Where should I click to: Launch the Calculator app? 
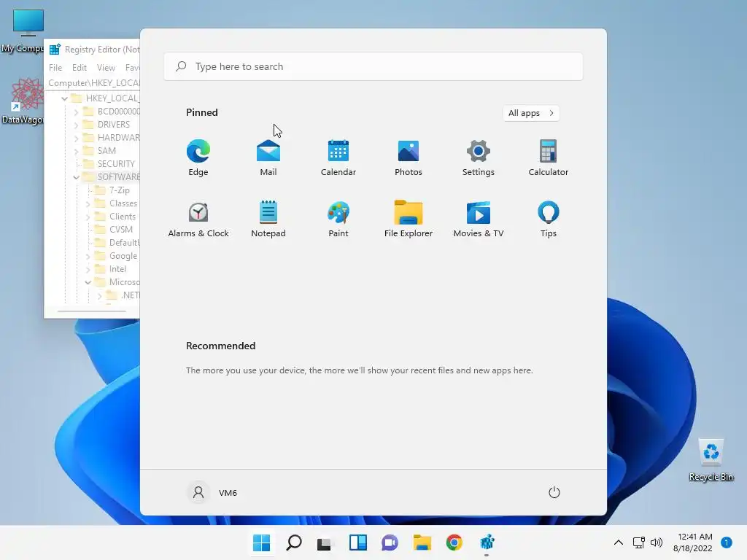[549, 157]
